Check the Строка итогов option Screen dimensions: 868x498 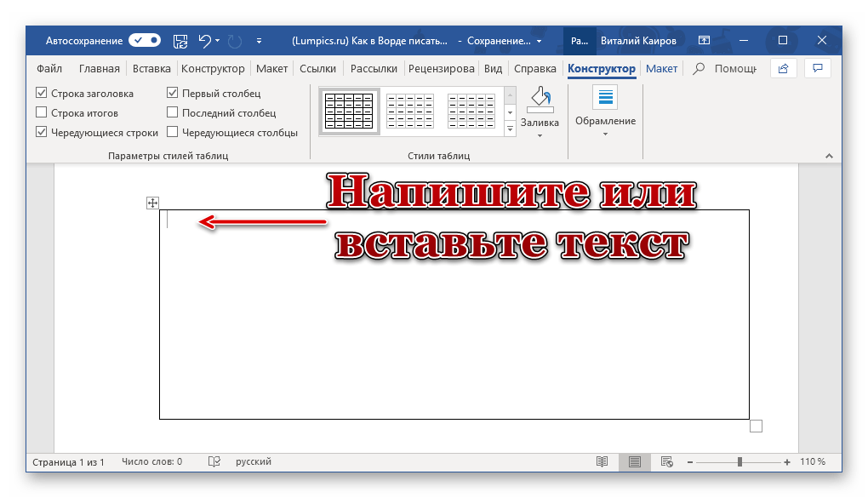click(x=42, y=113)
